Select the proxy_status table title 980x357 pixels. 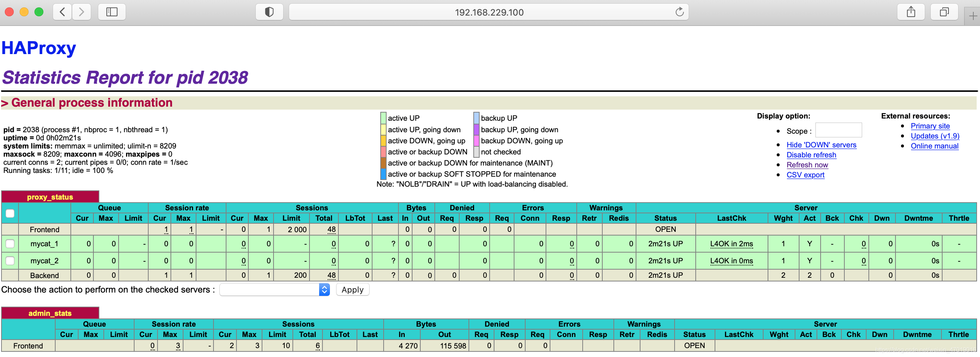point(50,197)
